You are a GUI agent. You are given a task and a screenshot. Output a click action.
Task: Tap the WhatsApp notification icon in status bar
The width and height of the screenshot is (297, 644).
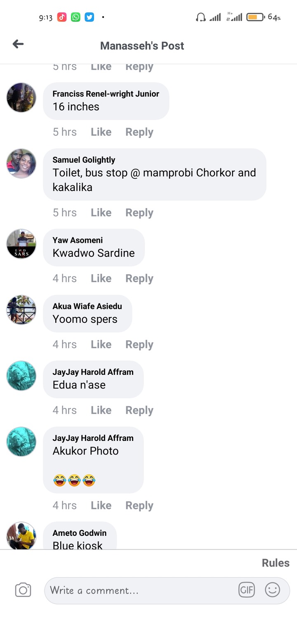[x=75, y=17]
